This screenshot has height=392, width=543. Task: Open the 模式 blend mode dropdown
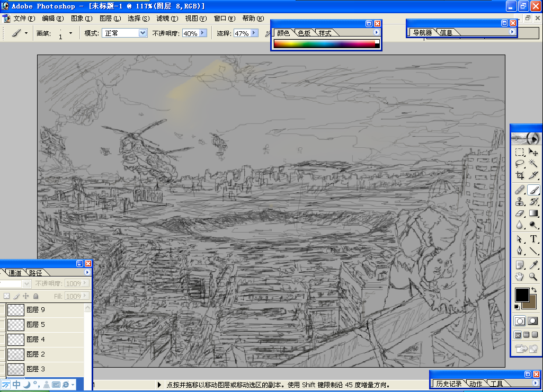tap(143, 33)
